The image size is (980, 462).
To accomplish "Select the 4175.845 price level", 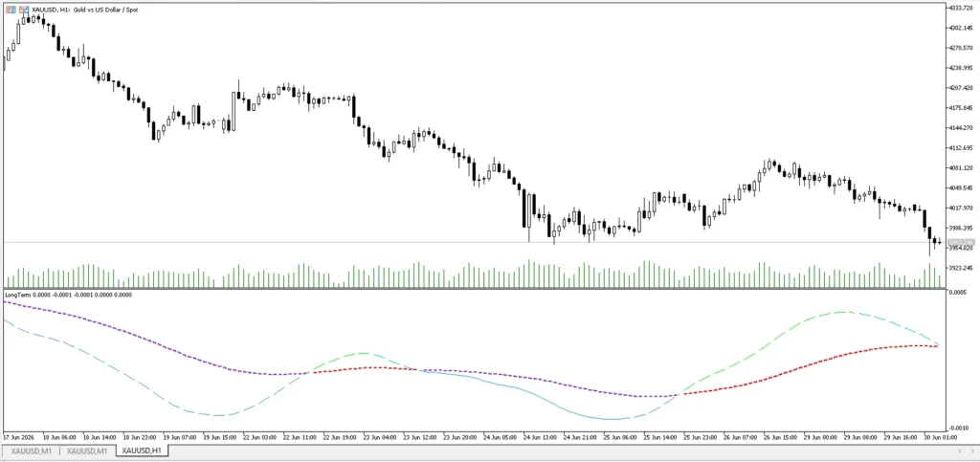I will pos(962,108).
